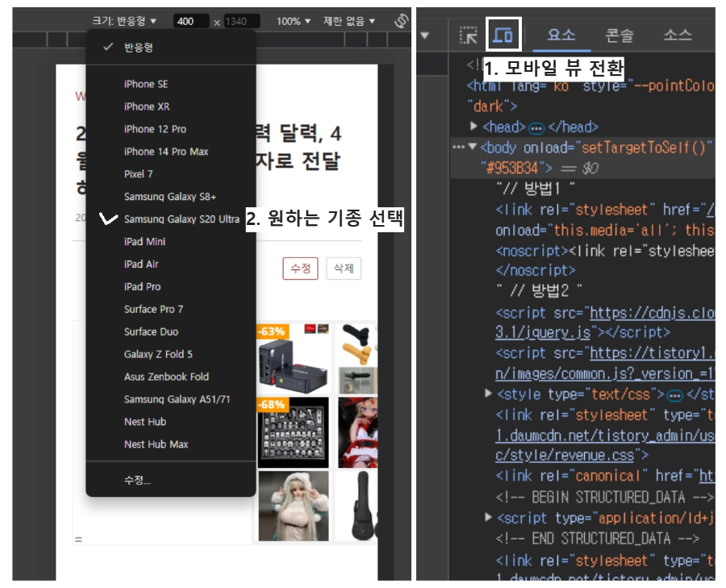Open the https://tistory1. script link
Image resolution: width=726 pixels, height=588 pixels.
[x=652, y=354]
